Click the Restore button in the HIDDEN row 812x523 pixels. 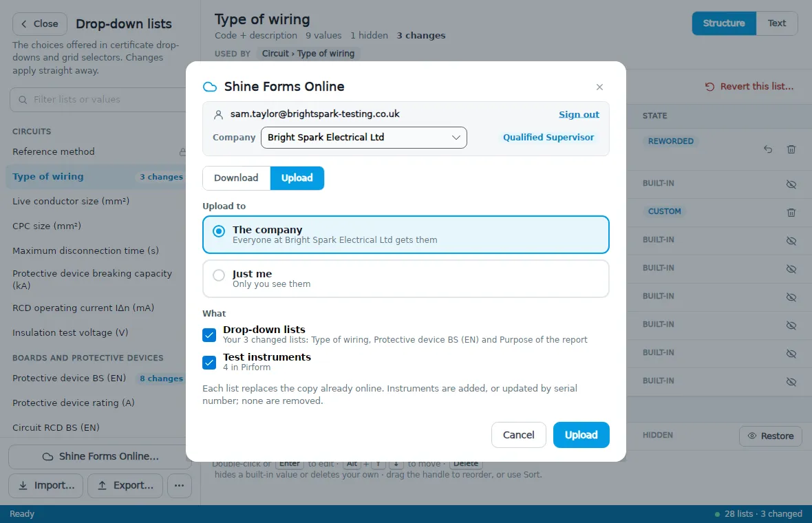(770, 436)
